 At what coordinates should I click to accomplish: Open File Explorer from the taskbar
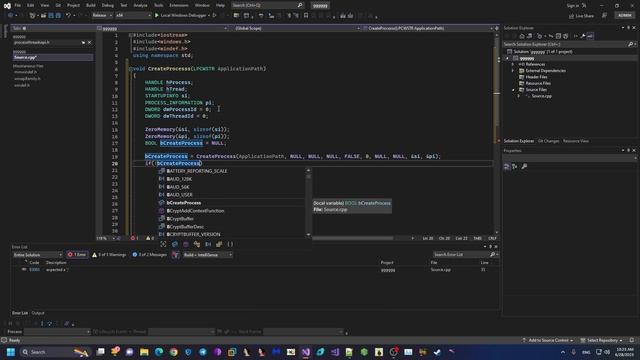[144, 352]
